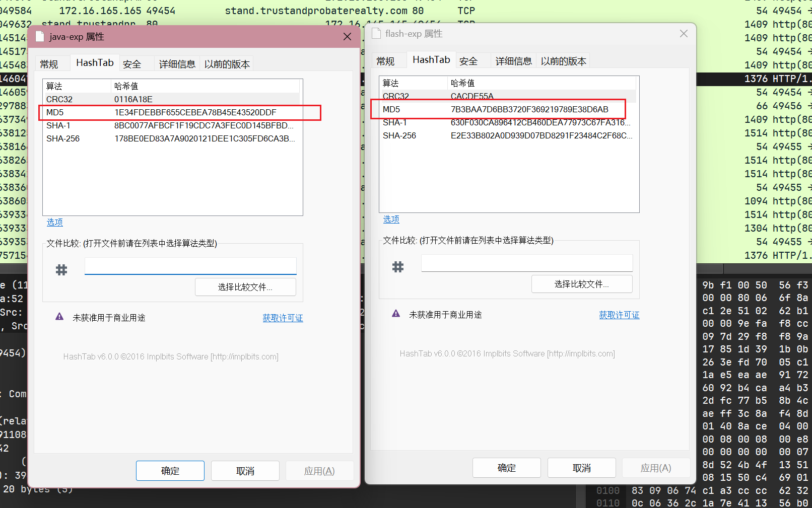Select SHA-256 row in java-exp hash list

click(171, 138)
